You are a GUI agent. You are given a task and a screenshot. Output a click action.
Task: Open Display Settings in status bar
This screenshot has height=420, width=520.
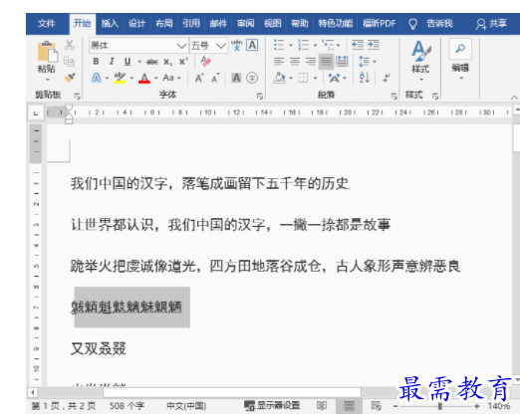272,405
